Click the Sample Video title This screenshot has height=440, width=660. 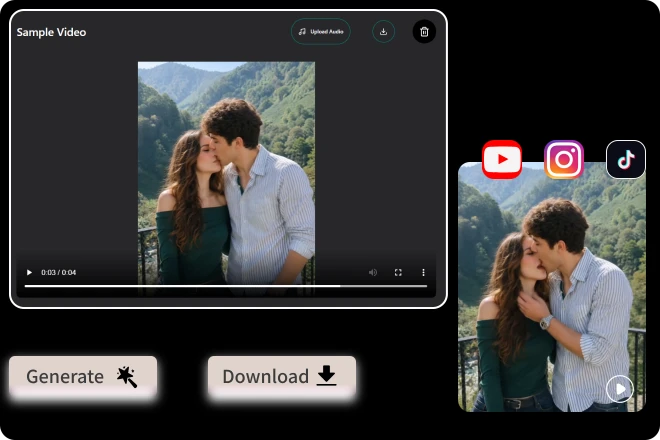click(51, 32)
